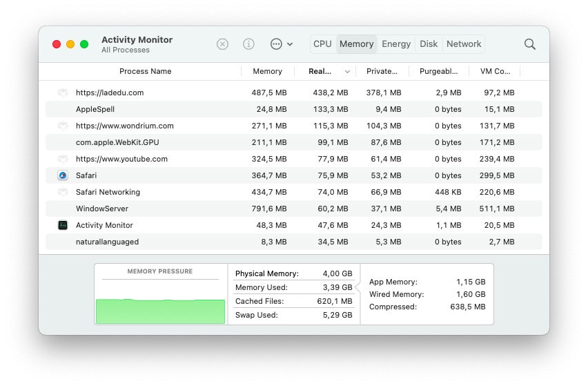Select the Network tab
Viewport: 588px width, 386px height.
click(x=464, y=44)
